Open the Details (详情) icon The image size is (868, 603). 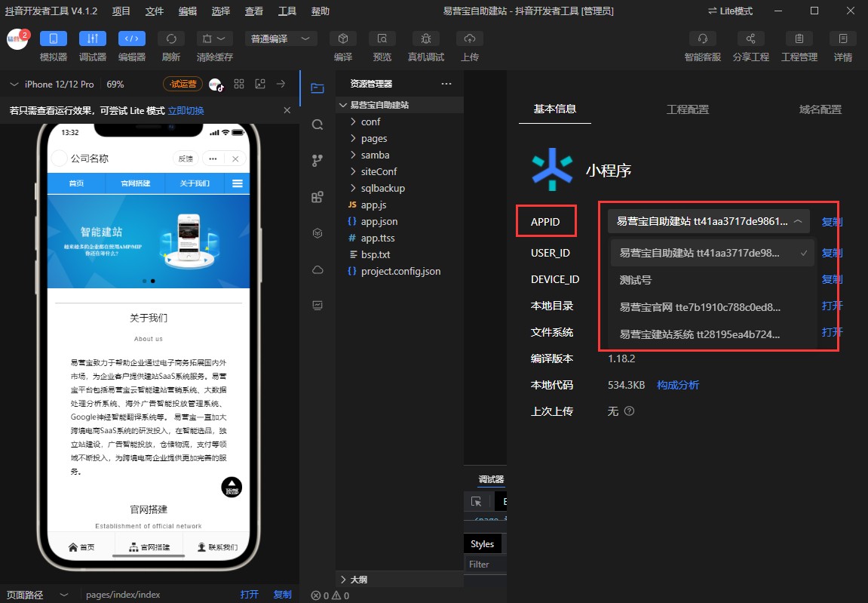click(843, 38)
